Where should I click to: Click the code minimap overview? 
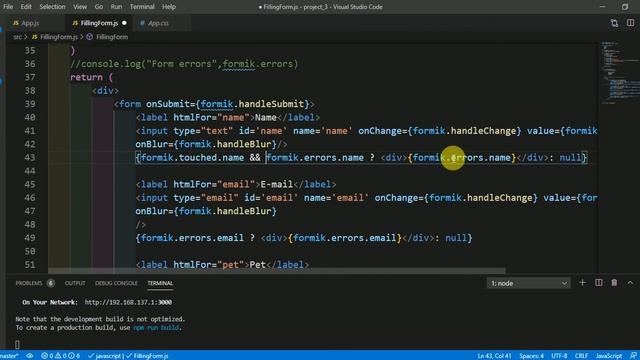620,73
